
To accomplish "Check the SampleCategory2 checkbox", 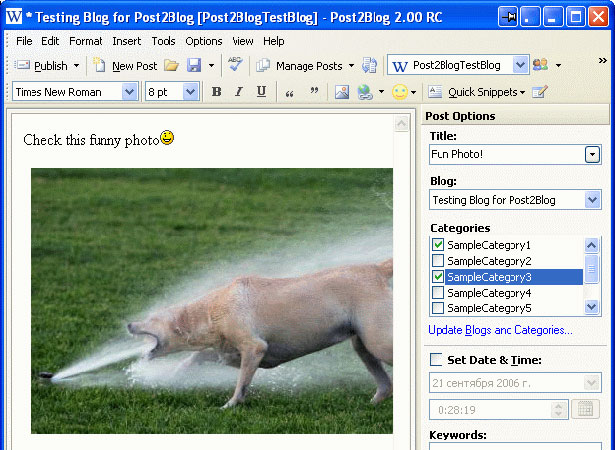I will 438,261.
